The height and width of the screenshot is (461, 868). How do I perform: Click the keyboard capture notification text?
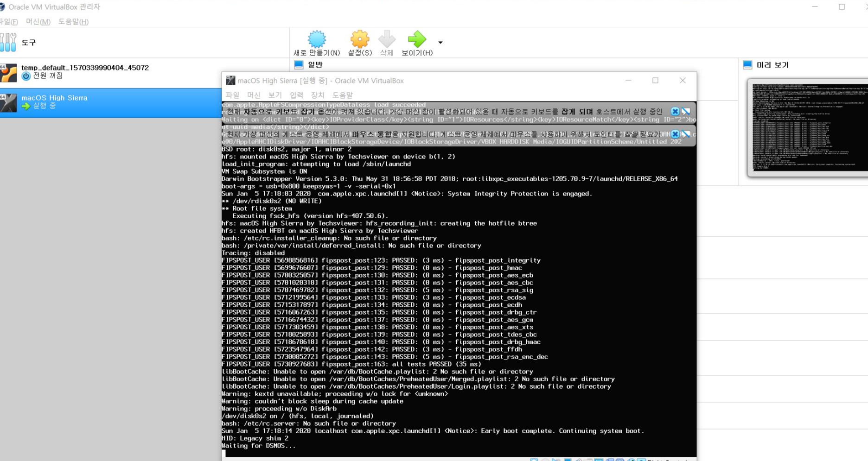tap(445, 112)
